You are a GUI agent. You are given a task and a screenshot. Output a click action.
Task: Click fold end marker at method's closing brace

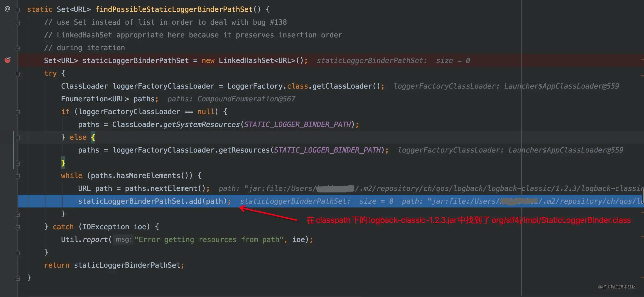click(18, 278)
